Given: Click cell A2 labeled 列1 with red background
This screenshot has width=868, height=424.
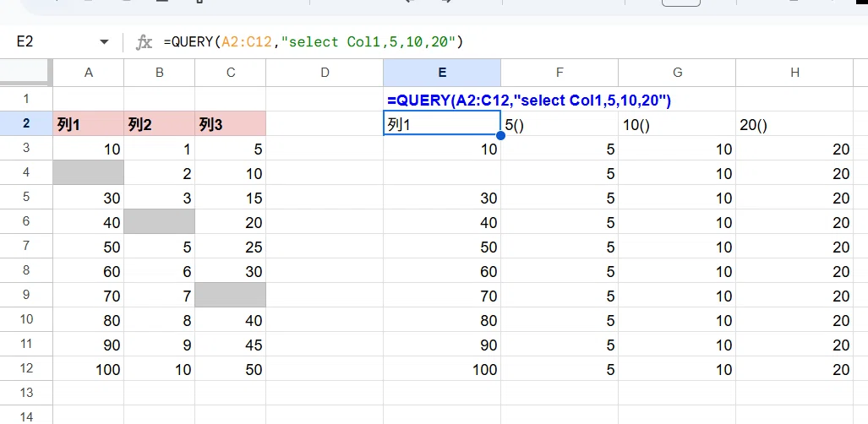Looking at the screenshot, I should coord(88,123).
